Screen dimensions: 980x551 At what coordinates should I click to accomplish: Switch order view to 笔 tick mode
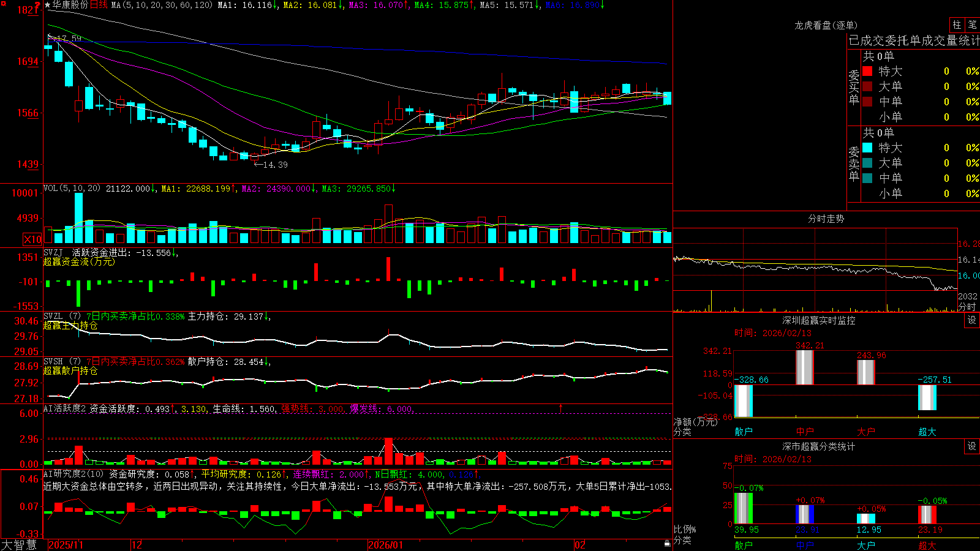pyautogui.click(x=973, y=25)
